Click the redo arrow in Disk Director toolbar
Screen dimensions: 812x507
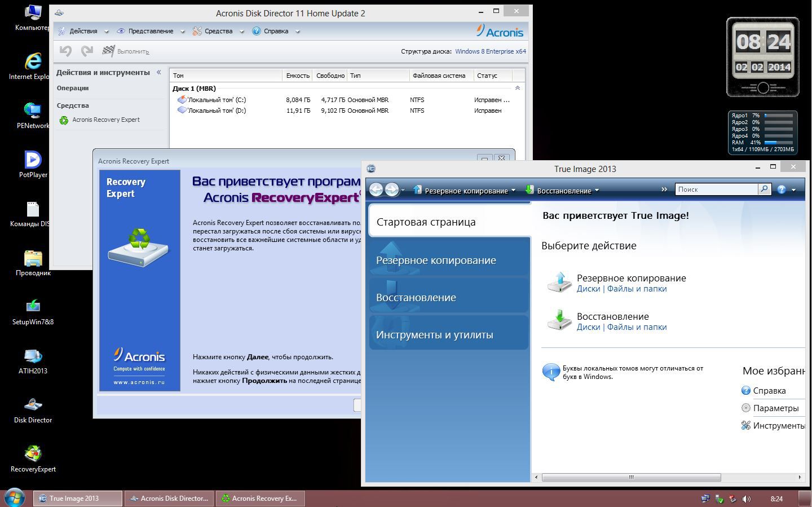pos(87,51)
